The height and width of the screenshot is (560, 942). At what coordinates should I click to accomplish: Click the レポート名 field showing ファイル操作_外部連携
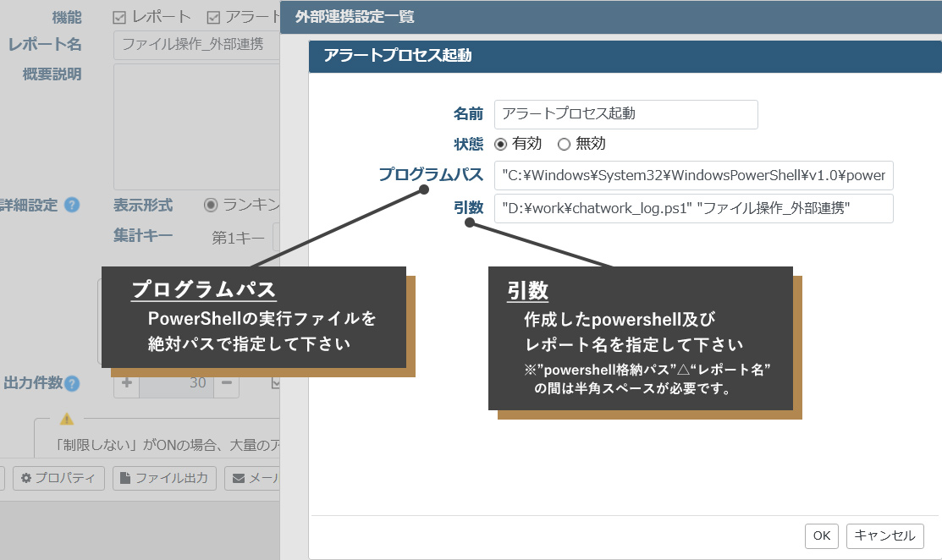[x=195, y=47]
